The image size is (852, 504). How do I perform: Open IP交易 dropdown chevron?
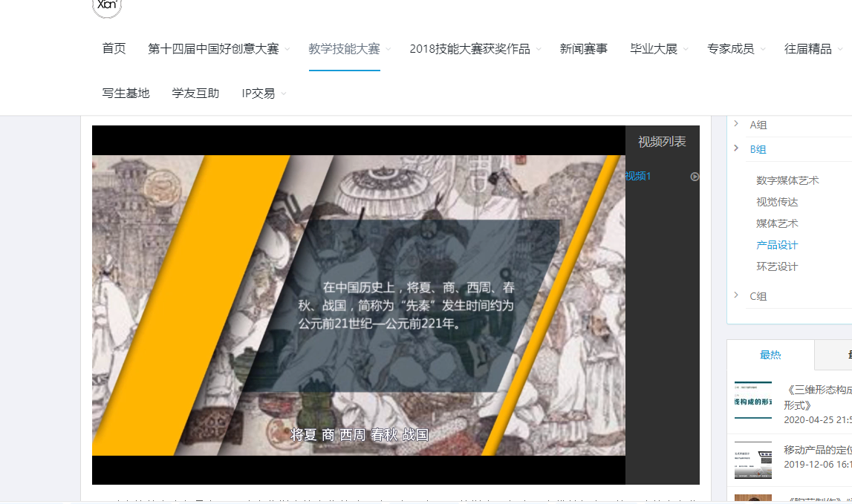pos(284,94)
